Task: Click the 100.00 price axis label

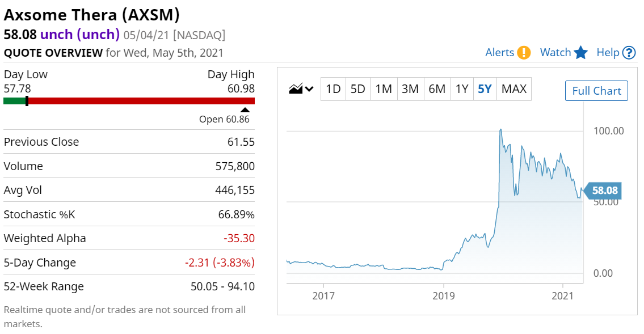Action: coord(609,131)
